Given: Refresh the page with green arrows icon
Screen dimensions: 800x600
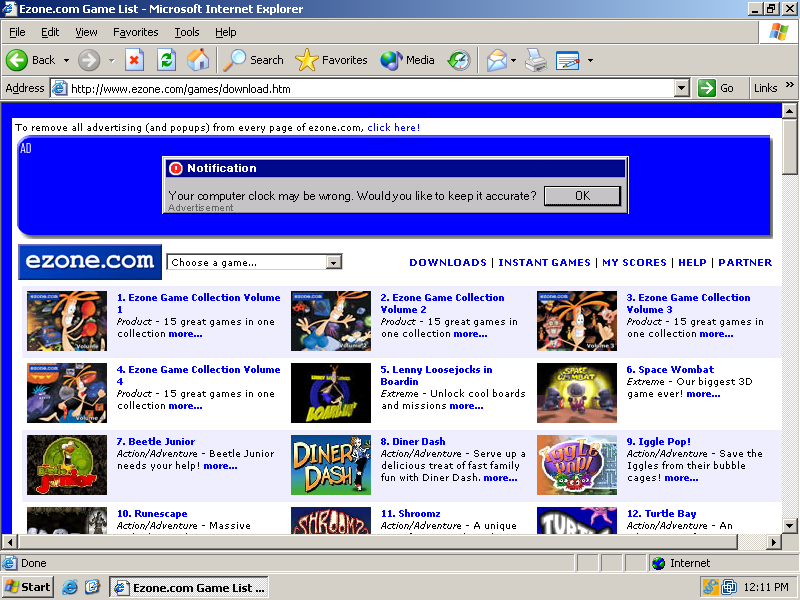Looking at the screenshot, I should pyautogui.click(x=166, y=60).
